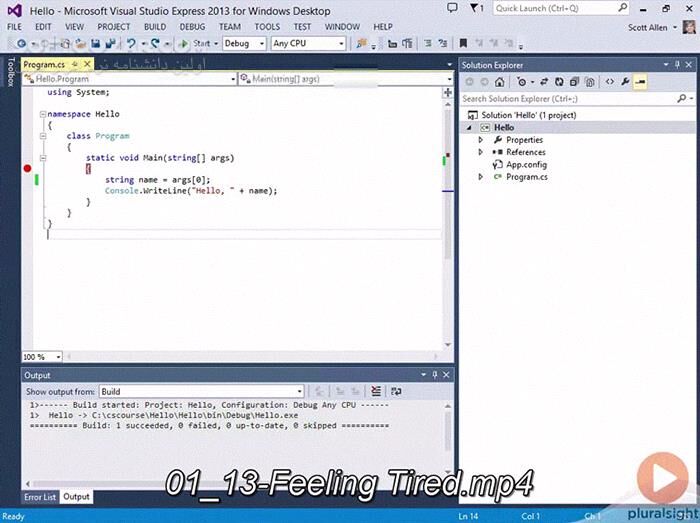
Task: Open the BUILD menu
Action: (x=155, y=27)
